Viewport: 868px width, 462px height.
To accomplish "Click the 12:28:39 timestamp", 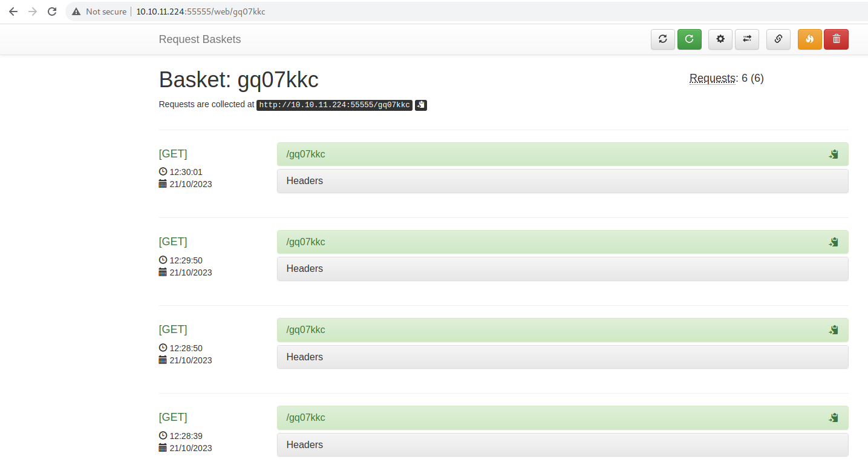I will (186, 436).
